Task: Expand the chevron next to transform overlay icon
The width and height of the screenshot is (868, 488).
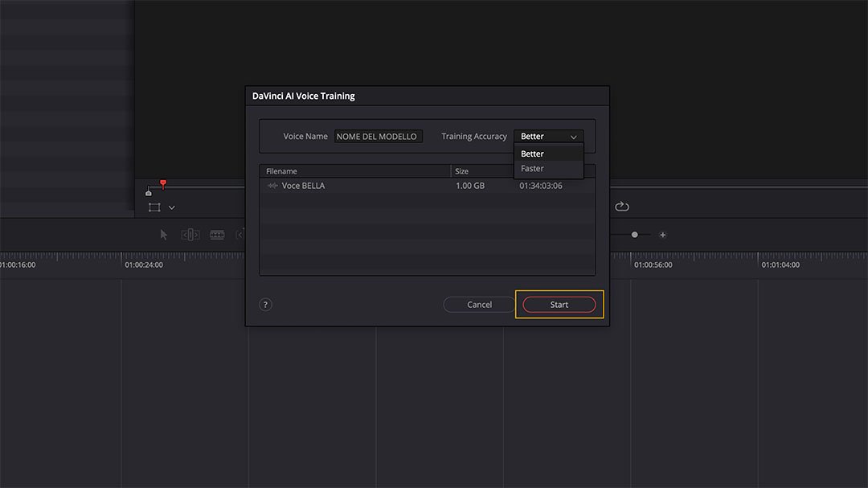Action: pyautogui.click(x=172, y=207)
